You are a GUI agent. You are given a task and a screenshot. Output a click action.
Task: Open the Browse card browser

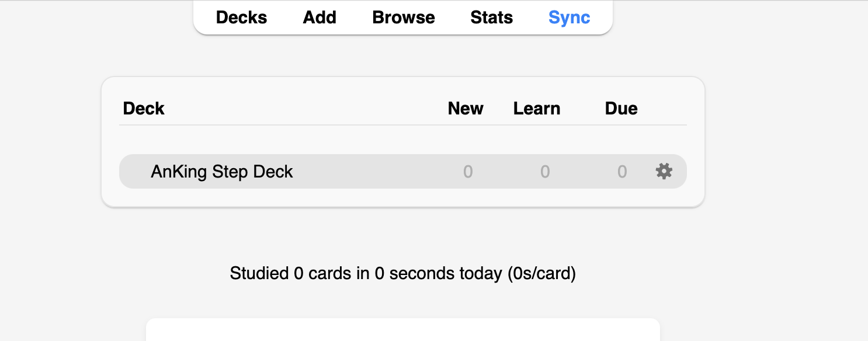(x=403, y=18)
